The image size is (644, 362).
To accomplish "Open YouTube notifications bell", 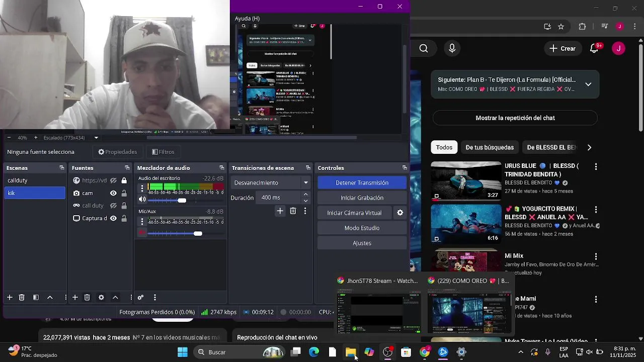I will click(594, 48).
